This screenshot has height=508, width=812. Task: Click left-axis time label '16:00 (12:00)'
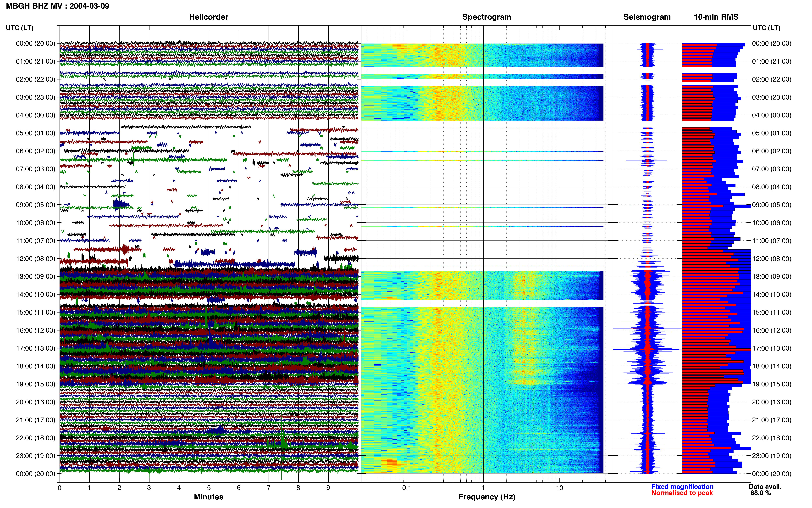pos(36,330)
